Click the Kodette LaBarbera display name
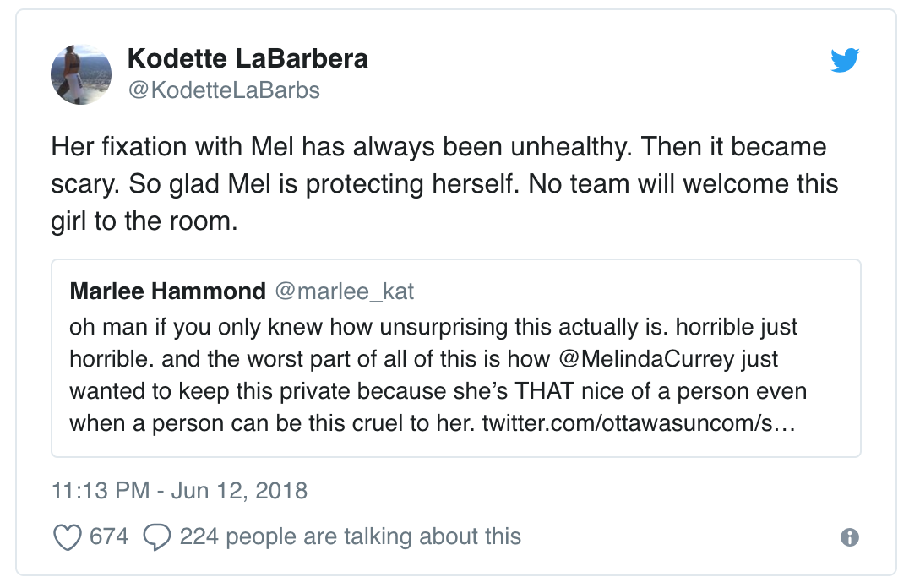Viewport: 909px width, 588px height. [x=248, y=58]
